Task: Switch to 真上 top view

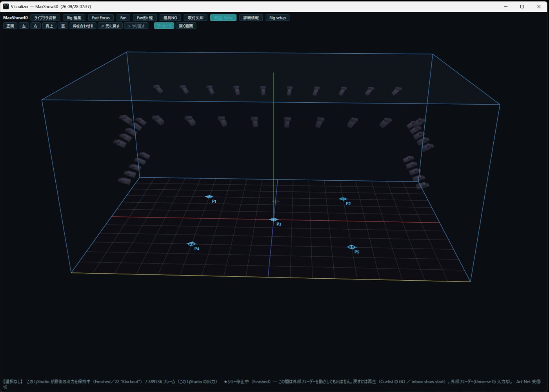Action: coord(49,26)
